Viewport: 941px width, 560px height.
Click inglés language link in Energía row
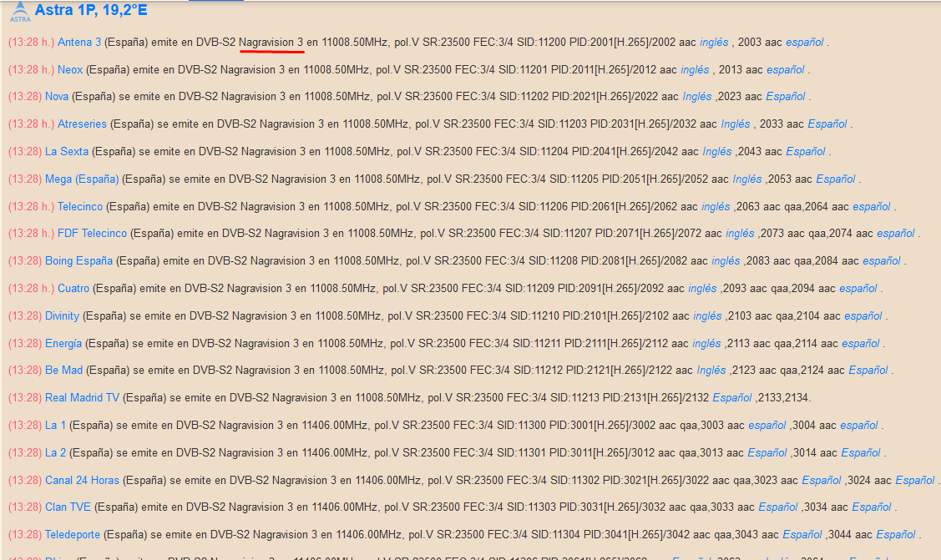(x=706, y=344)
